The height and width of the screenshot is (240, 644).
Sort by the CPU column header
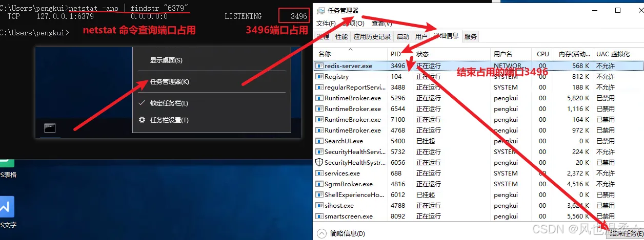click(x=543, y=54)
